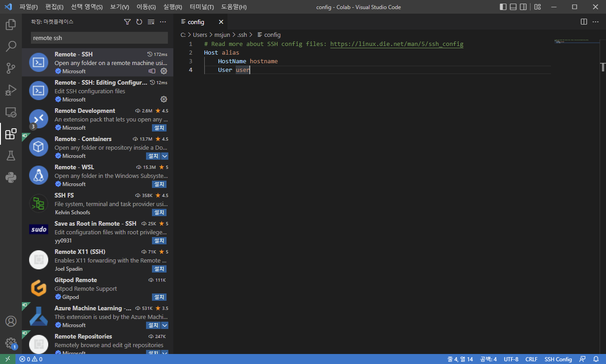Click the Host alias line in editor
Viewport: 606px width, 364px height.
[222, 53]
